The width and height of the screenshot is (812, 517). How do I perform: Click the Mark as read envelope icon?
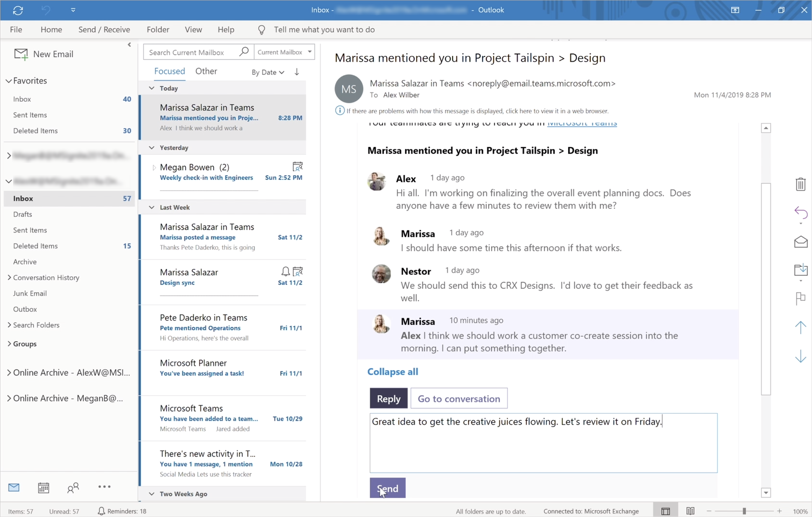(800, 242)
